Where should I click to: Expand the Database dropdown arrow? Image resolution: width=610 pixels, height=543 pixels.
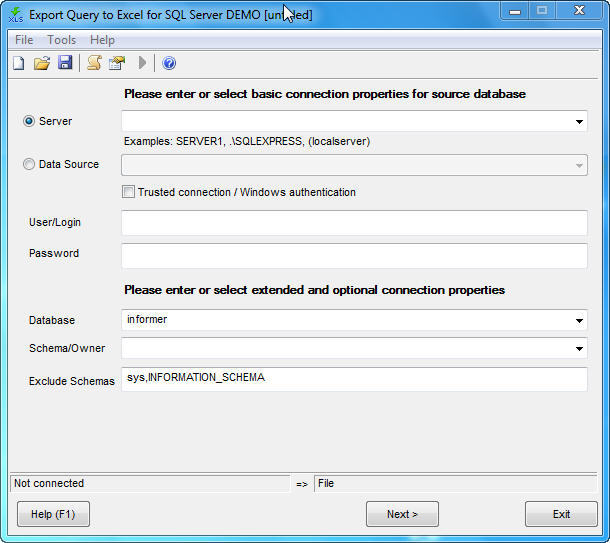point(579,321)
